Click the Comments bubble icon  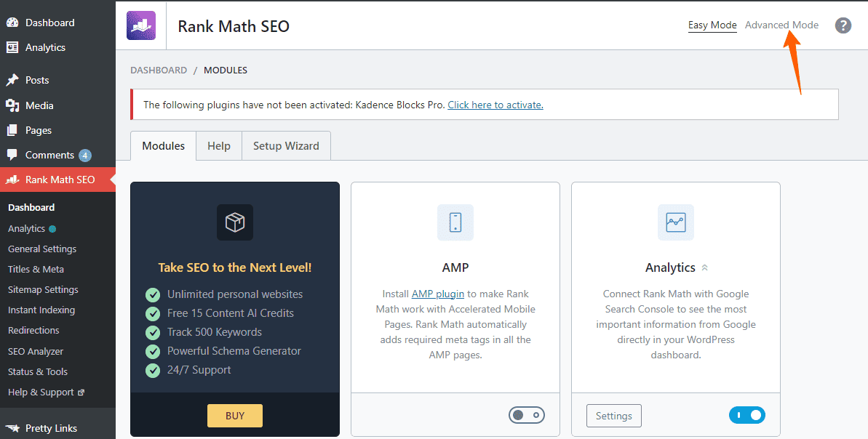pyautogui.click(x=12, y=155)
